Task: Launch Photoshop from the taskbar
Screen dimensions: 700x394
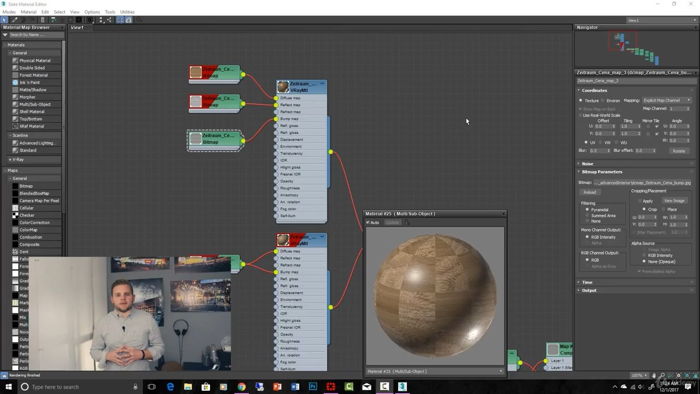Action: click(313, 386)
